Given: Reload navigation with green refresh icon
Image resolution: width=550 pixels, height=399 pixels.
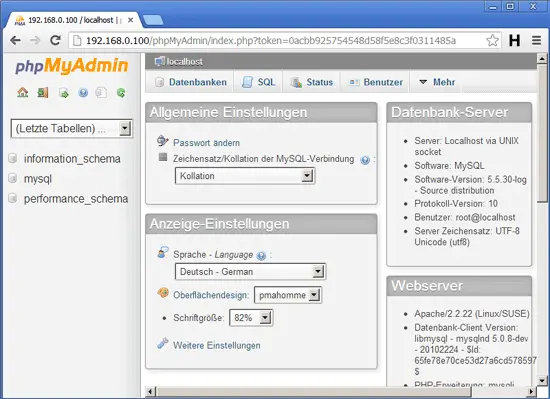Looking at the screenshot, I should click(121, 93).
